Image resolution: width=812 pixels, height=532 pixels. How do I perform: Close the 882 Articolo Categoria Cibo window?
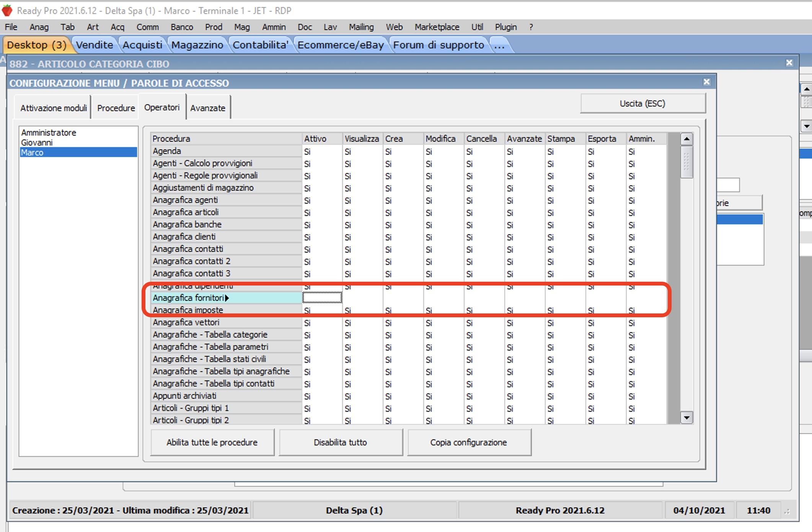click(x=789, y=63)
